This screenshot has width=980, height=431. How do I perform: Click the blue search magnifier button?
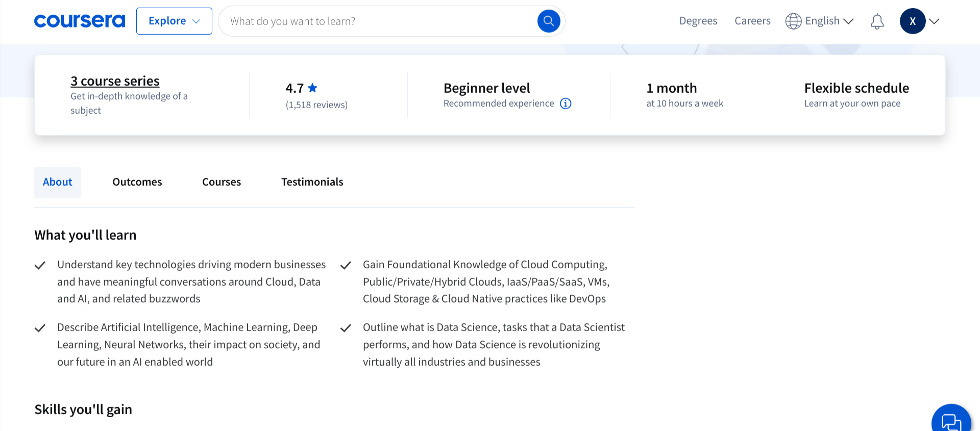(x=549, y=21)
